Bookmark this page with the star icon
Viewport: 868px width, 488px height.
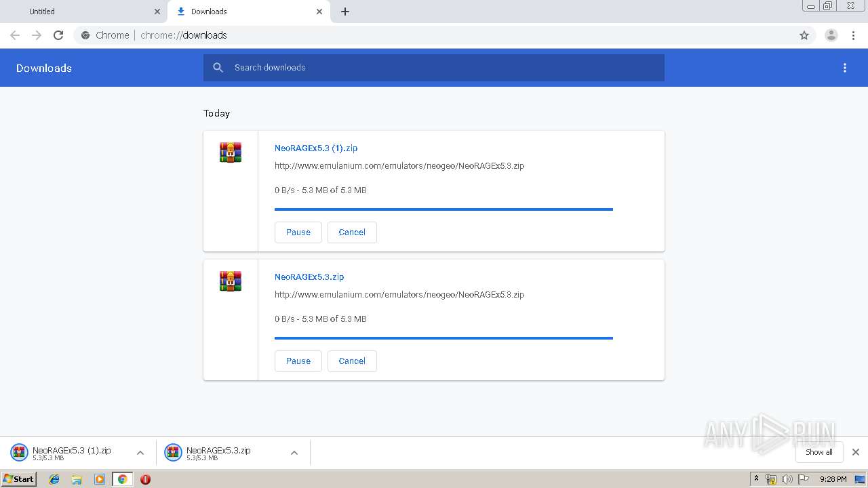[804, 35]
